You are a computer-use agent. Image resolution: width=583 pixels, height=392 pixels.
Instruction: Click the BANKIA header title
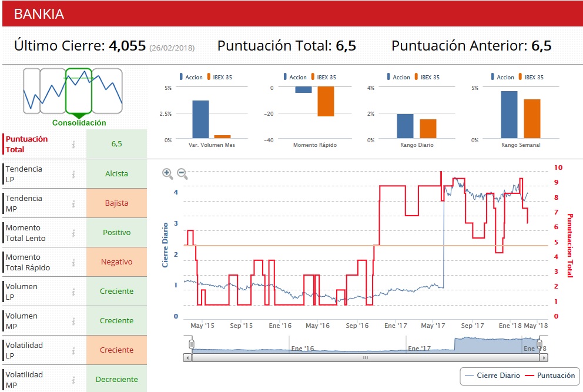coord(39,14)
